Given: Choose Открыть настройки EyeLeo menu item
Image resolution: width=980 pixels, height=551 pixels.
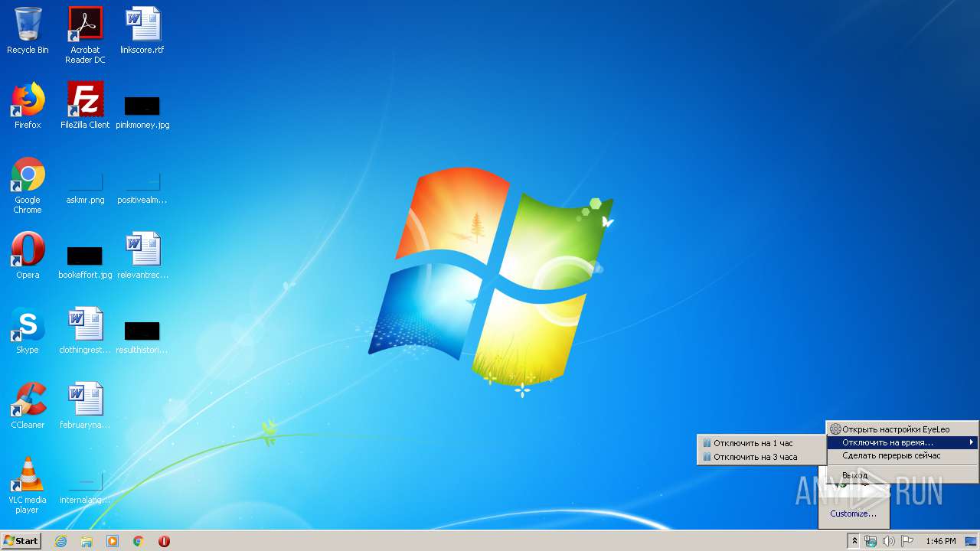Looking at the screenshot, I should (902, 429).
